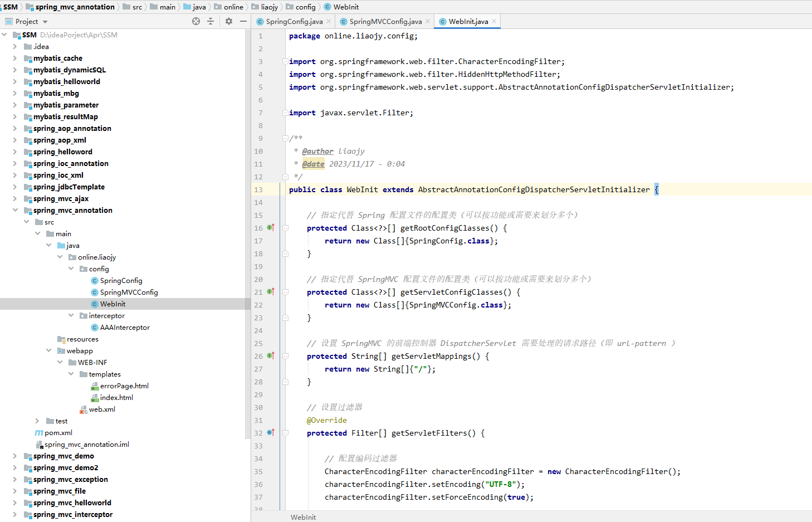812x522 pixels.
Task: Open the Project view dropdown
Action: coord(45,22)
